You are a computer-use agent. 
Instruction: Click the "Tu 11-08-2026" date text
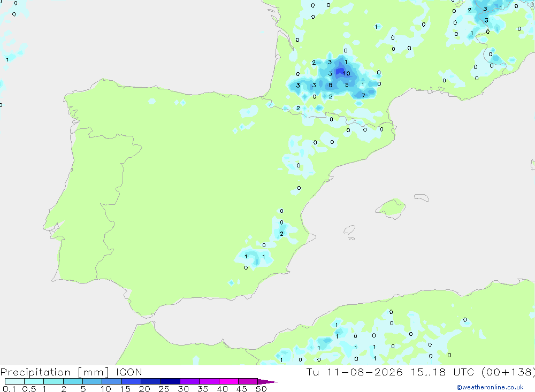pyautogui.click(x=354, y=372)
